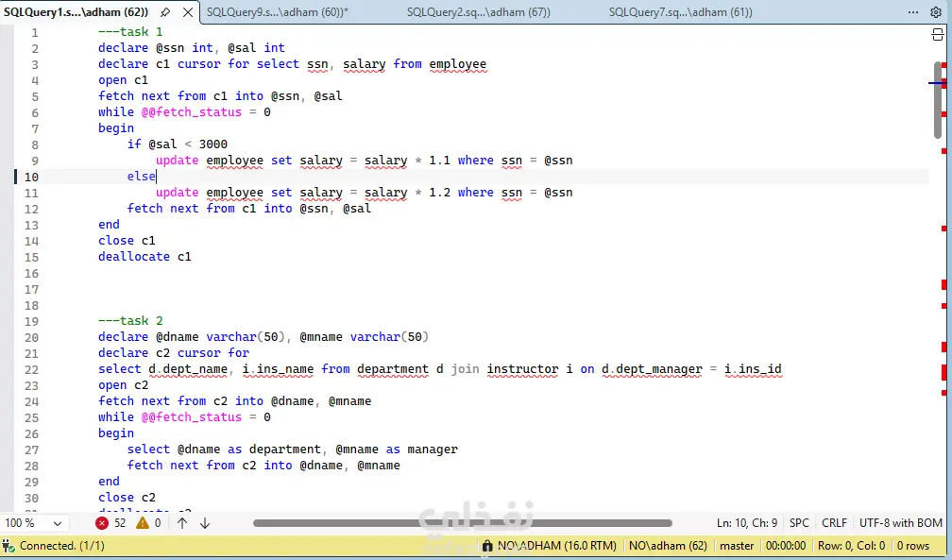Screen dimensions: 952x560
Task: Click 'close c1' on line 14
Action: (127, 241)
